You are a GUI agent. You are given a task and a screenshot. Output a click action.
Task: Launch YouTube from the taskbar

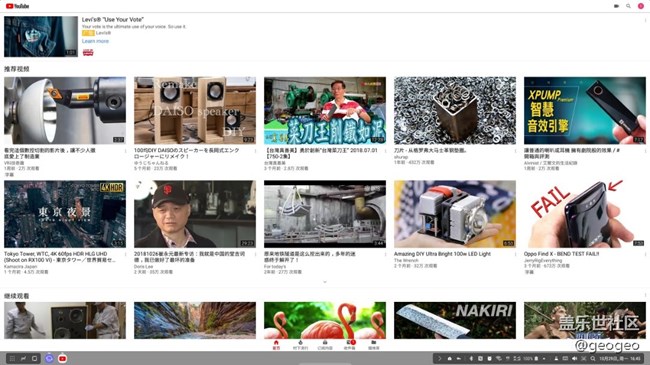click(63, 358)
